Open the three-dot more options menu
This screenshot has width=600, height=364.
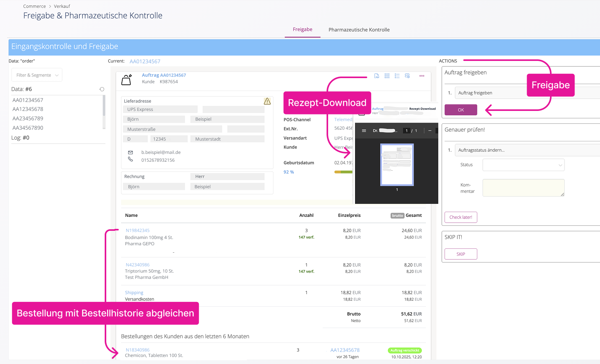click(x=422, y=76)
